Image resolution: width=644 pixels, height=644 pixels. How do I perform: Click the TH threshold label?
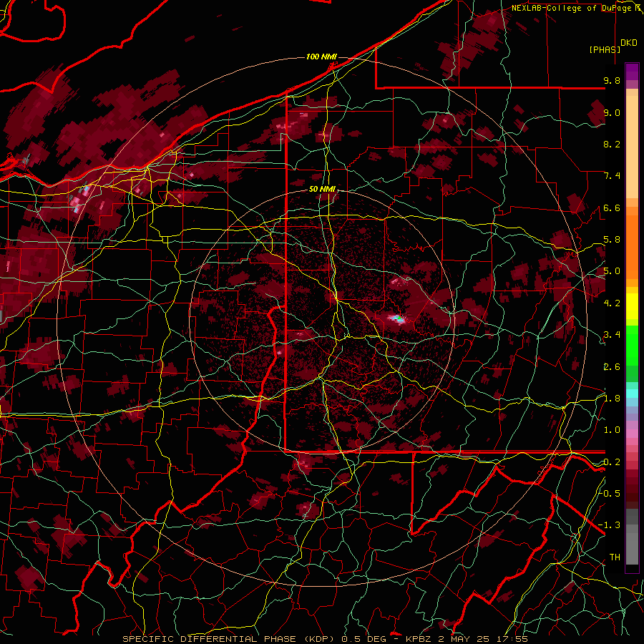coord(615,557)
